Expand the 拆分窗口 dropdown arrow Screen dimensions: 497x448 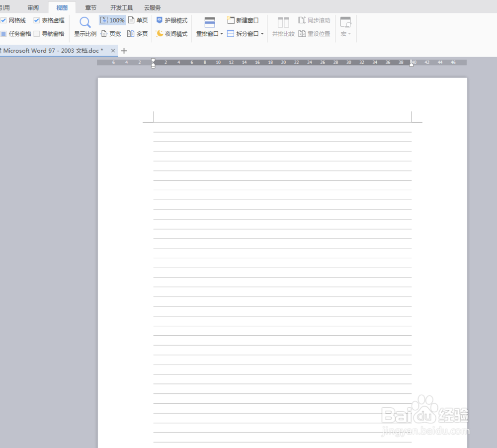tap(262, 34)
